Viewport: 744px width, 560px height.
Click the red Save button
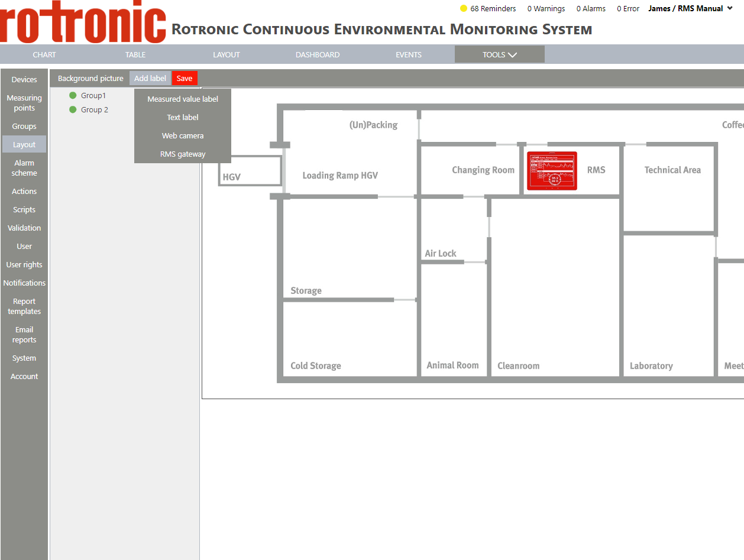coord(185,78)
